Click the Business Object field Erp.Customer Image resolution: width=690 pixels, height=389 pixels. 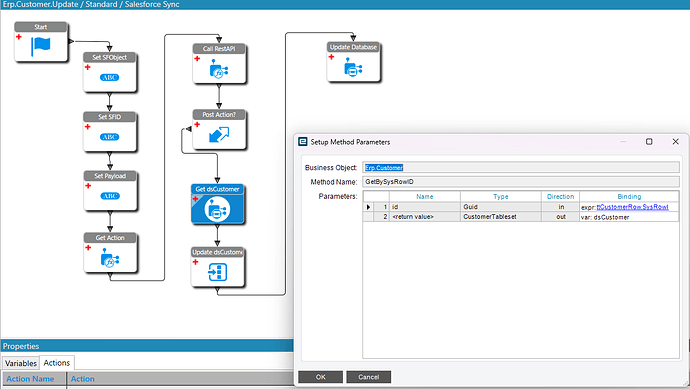pyautogui.click(x=521, y=168)
